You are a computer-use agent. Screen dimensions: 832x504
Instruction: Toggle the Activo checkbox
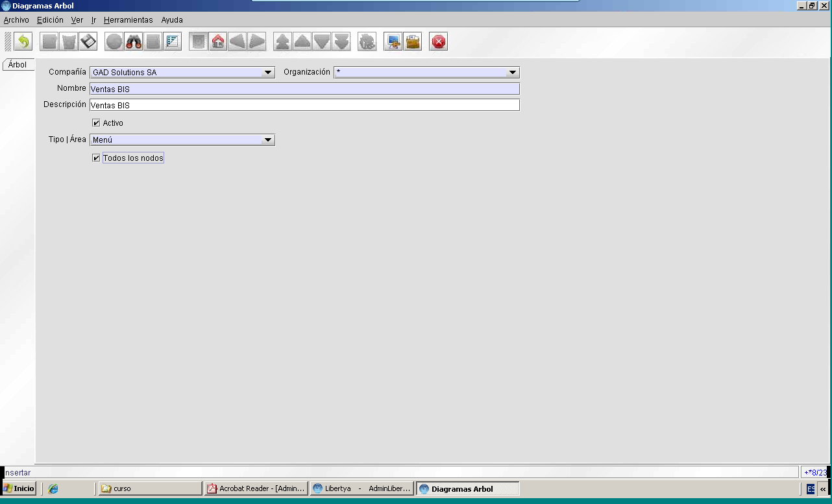96,123
